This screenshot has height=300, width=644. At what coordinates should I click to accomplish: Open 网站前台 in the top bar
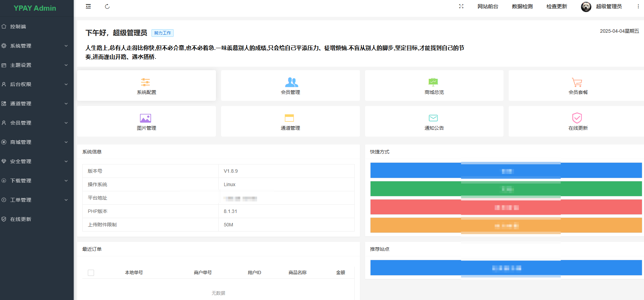(x=488, y=7)
